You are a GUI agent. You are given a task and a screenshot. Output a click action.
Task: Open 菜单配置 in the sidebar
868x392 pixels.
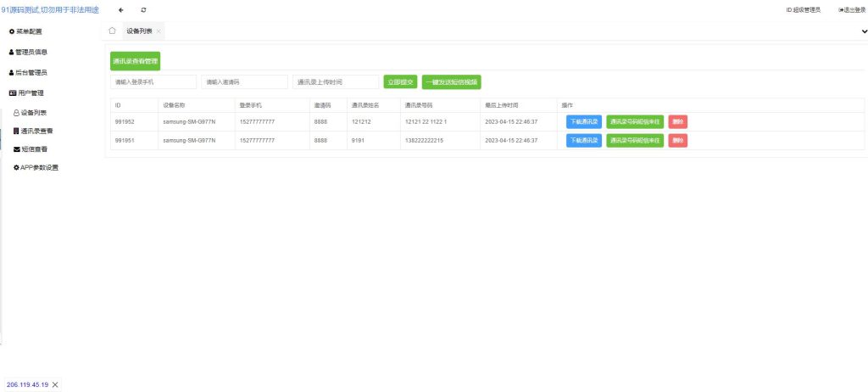click(25, 31)
